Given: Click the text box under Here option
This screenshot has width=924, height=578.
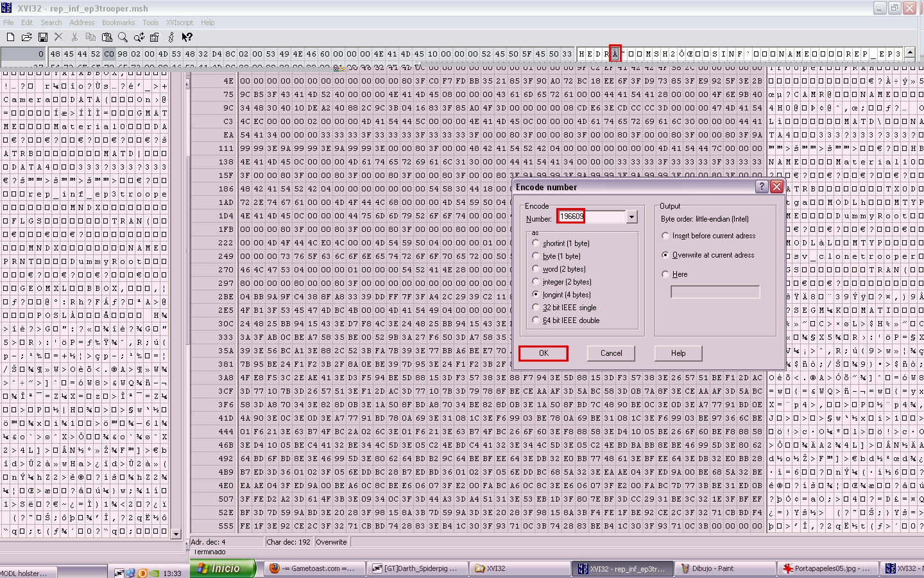Looking at the screenshot, I should tap(715, 292).
